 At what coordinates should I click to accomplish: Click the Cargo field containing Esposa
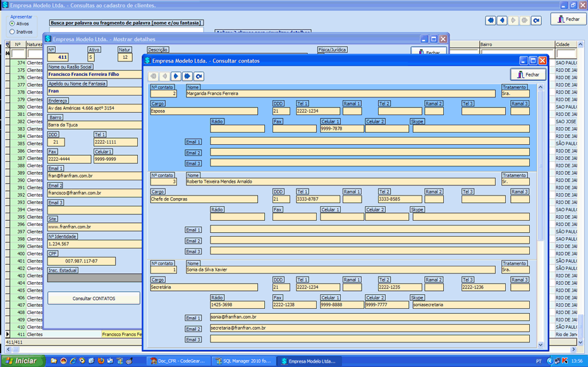(x=204, y=111)
